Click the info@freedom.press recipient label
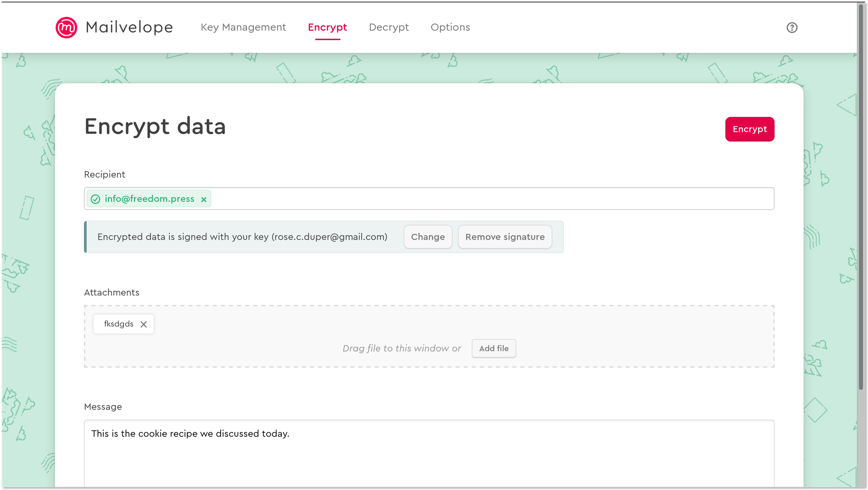 tap(149, 199)
